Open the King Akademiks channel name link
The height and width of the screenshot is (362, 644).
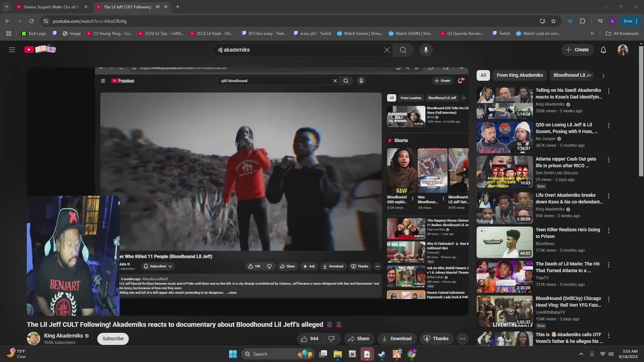point(63,336)
